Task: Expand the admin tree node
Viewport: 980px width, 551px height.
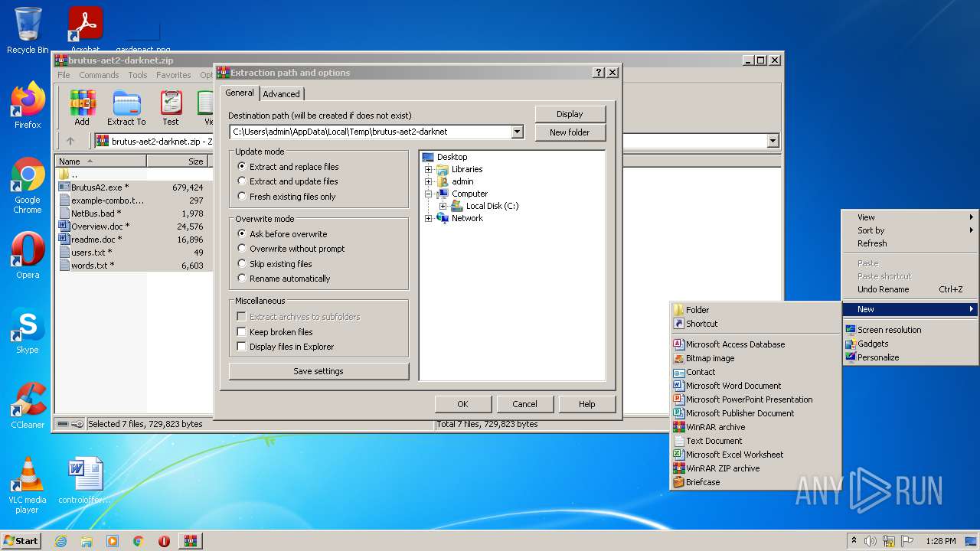Action: click(429, 181)
